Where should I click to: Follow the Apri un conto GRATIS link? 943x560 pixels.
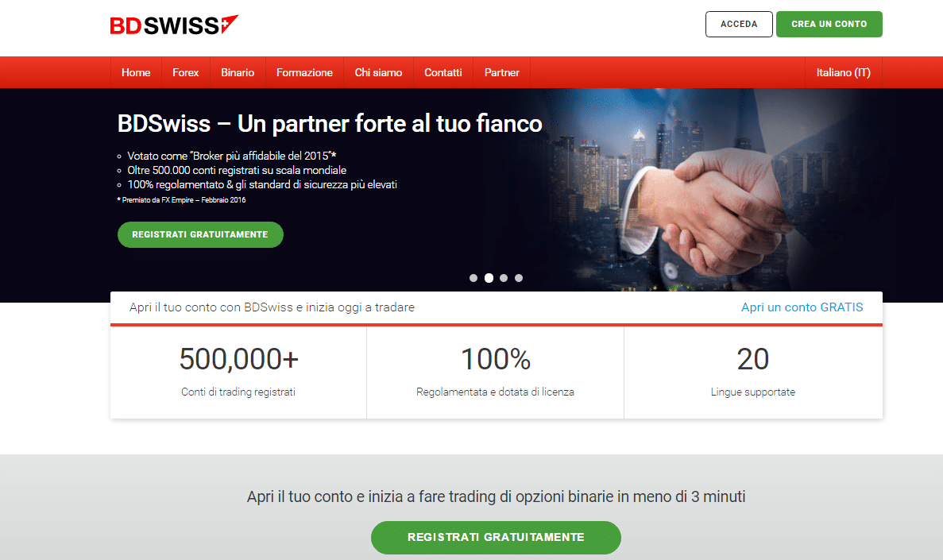(802, 307)
